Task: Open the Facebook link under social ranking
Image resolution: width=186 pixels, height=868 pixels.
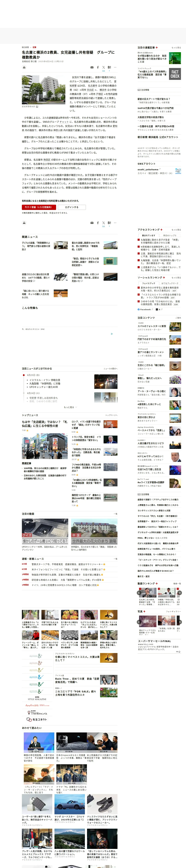Action: coord(145,309)
